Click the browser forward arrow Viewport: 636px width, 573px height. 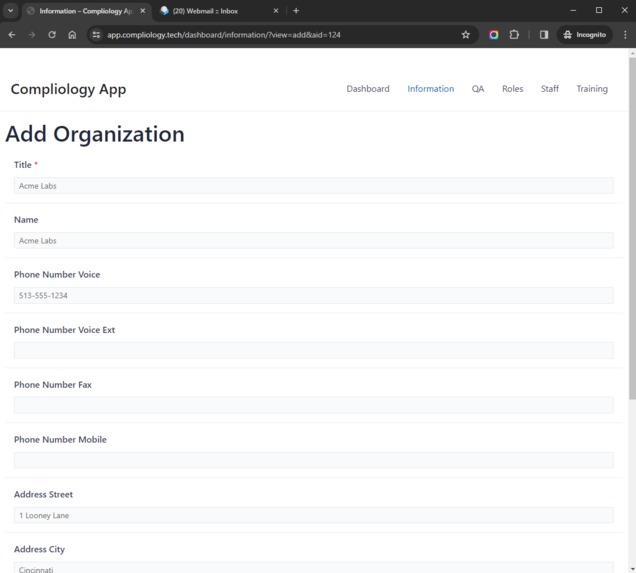pyautogui.click(x=32, y=35)
